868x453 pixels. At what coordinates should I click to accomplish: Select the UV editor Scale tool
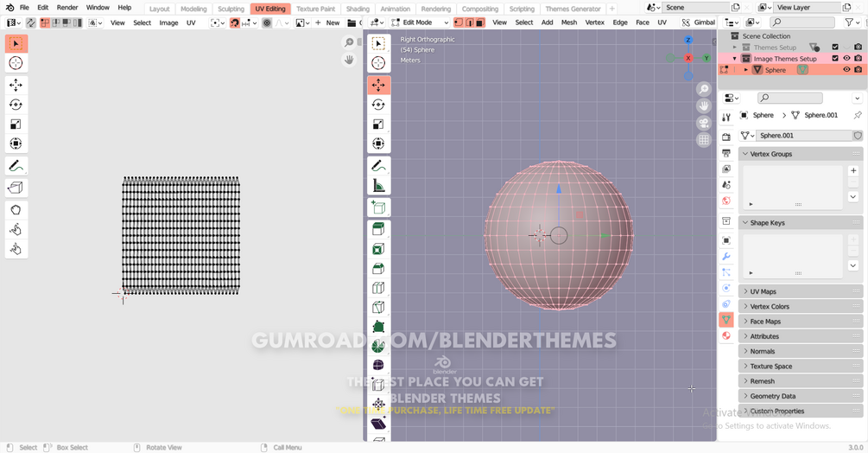point(16,124)
